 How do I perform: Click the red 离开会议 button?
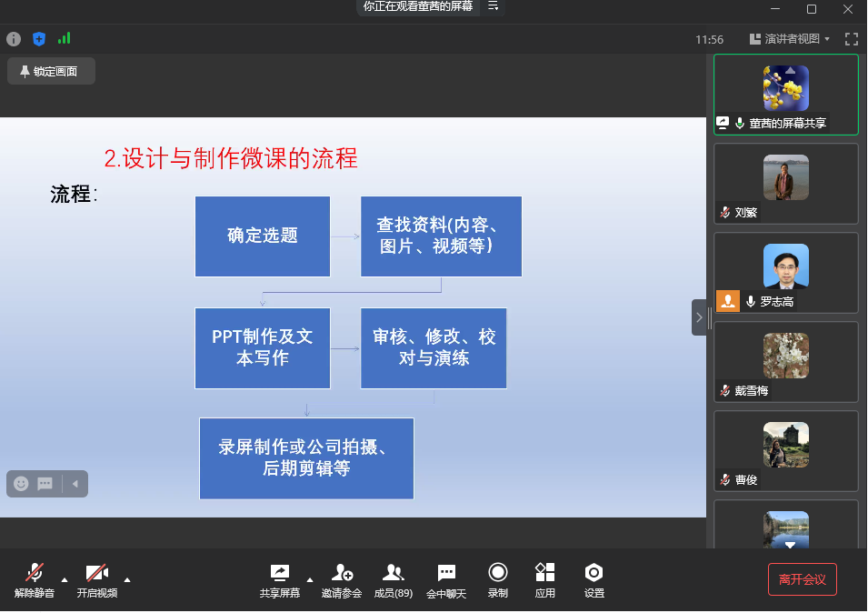pos(802,579)
